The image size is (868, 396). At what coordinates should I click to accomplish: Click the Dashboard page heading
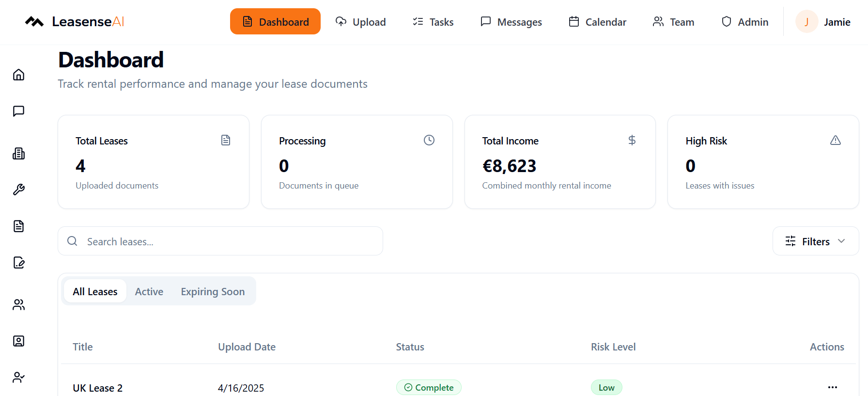111,60
